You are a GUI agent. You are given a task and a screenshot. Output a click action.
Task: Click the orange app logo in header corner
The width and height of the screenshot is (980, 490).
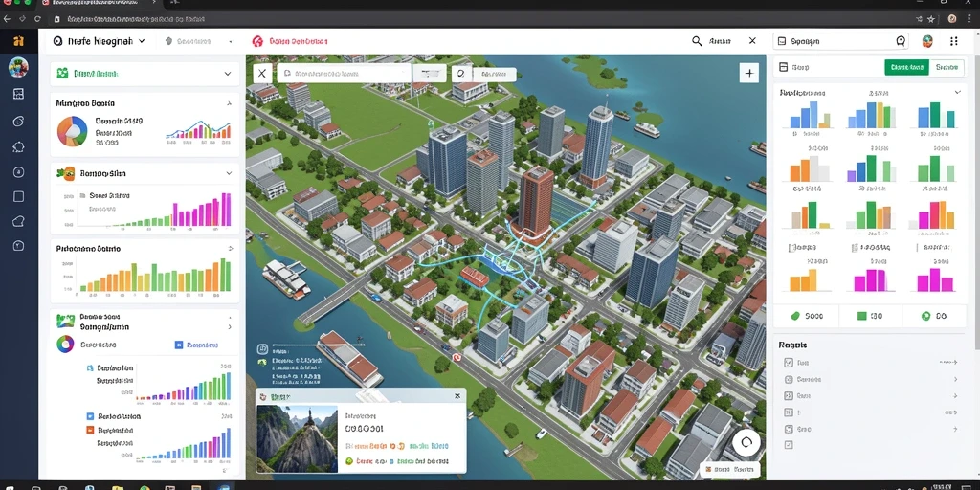click(18, 41)
